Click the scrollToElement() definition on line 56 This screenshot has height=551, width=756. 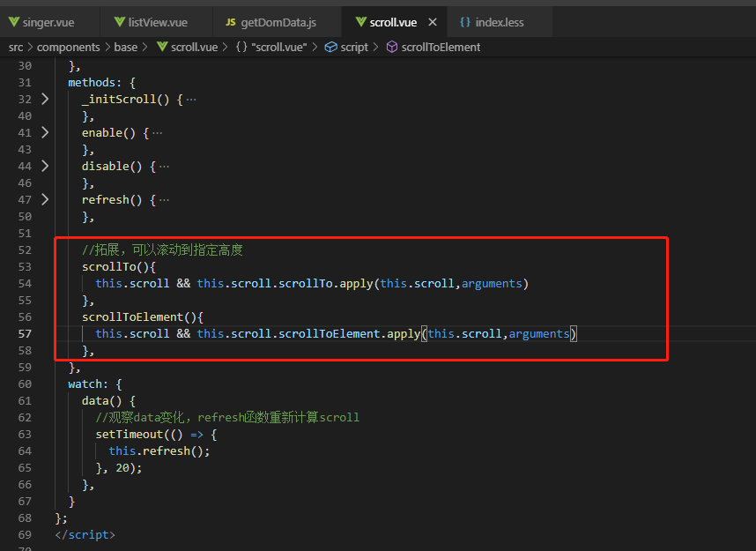(142, 317)
